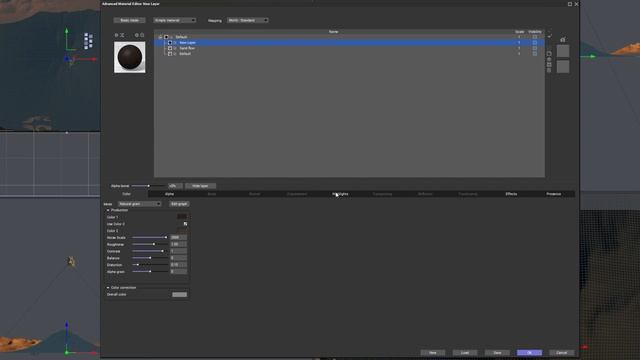Viewport: 640px width, 360px height.
Task: Click the Roughness value field
Action: click(178, 244)
